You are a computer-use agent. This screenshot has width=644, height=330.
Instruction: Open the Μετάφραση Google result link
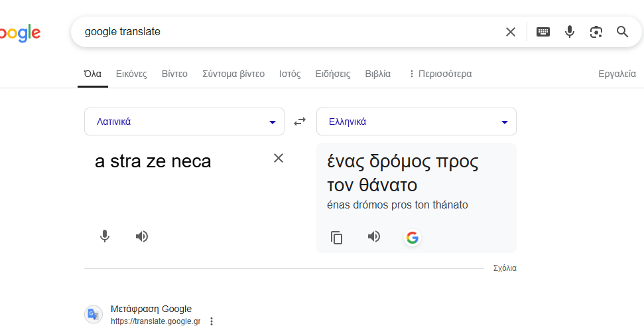click(151, 309)
